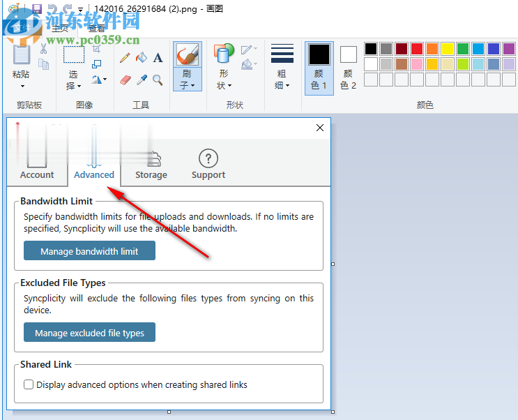Image resolution: width=518 pixels, height=420 pixels.
Task: Click the Rotate or flip icon
Action: 96,80
